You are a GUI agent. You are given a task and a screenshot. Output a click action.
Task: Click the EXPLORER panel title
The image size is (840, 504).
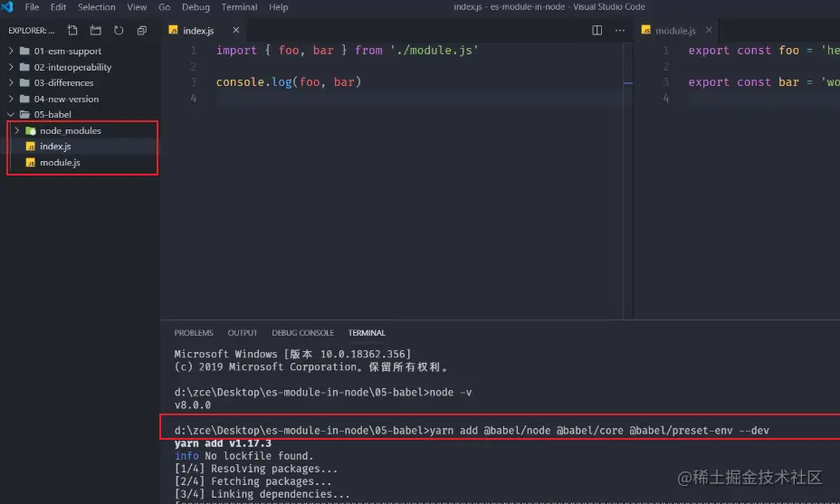(31, 31)
